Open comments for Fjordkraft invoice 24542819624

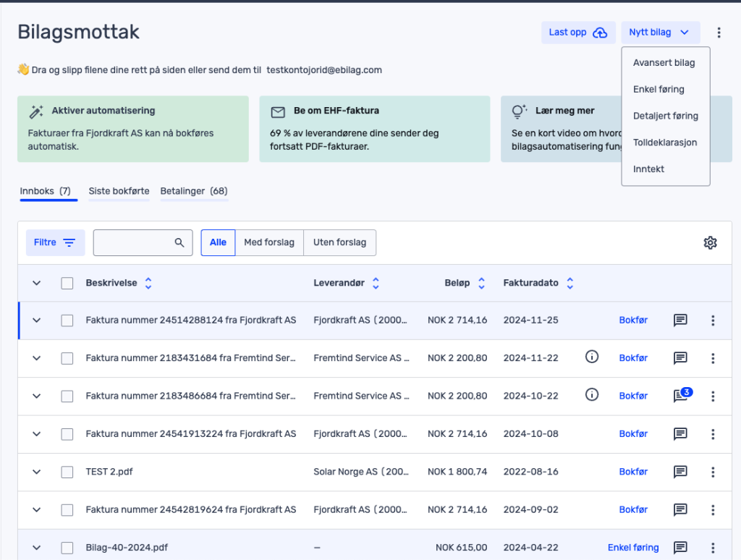click(680, 509)
